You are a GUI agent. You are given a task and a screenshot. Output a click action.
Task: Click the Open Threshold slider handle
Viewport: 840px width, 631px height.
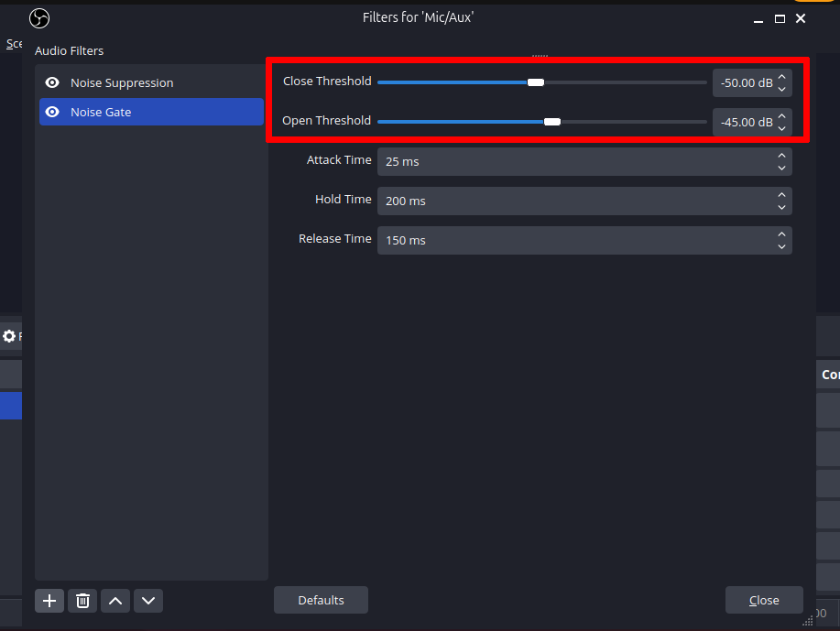[x=552, y=122]
